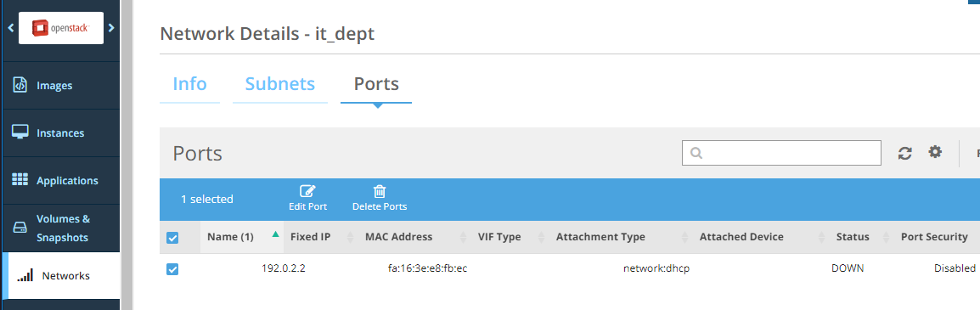
Task: Click the refresh ports icon
Action: pyautogui.click(x=905, y=153)
